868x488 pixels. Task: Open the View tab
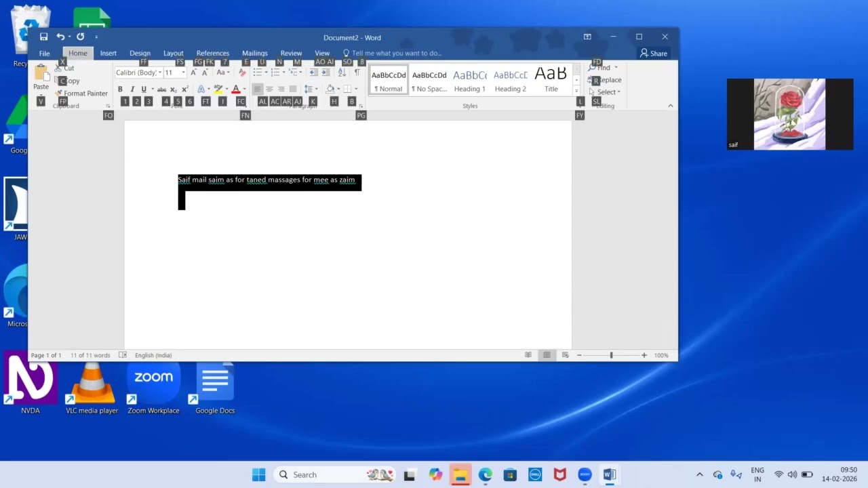coord(322,53)
